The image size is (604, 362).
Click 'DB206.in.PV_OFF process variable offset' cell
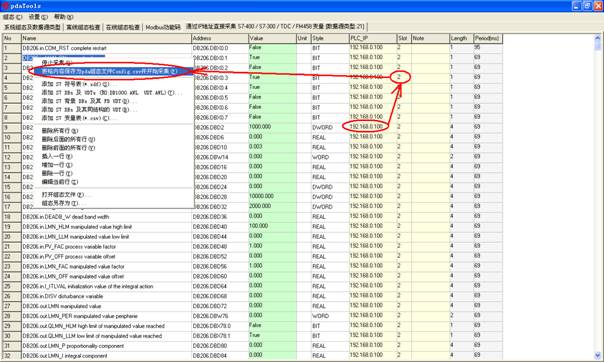106,256
